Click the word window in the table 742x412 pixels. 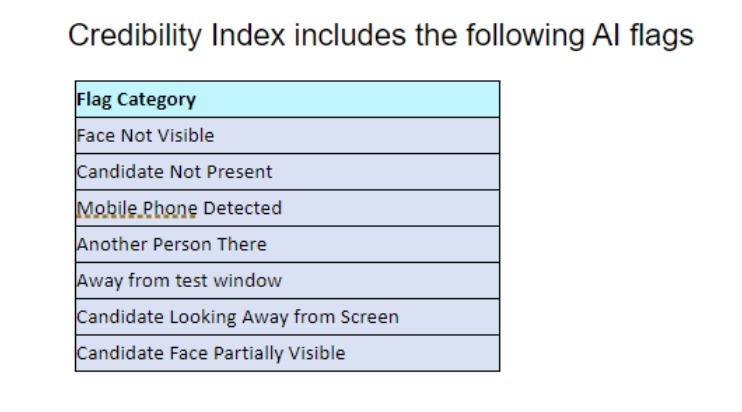click(x=247, y=281)
